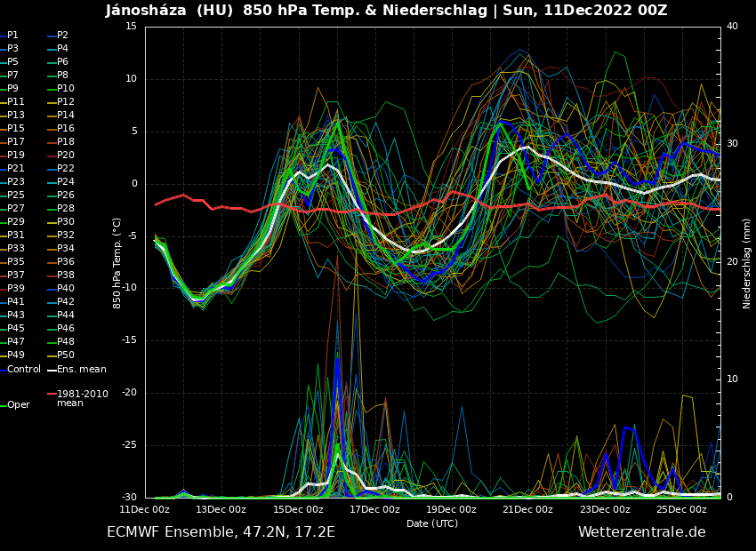Click the green line swatch beside Oper
This screenshot has width=756, height=551.
[x=4, y=405]
